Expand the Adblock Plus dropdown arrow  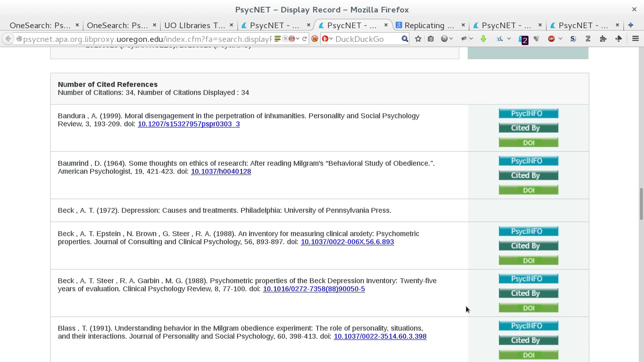(x=561, y=39)
